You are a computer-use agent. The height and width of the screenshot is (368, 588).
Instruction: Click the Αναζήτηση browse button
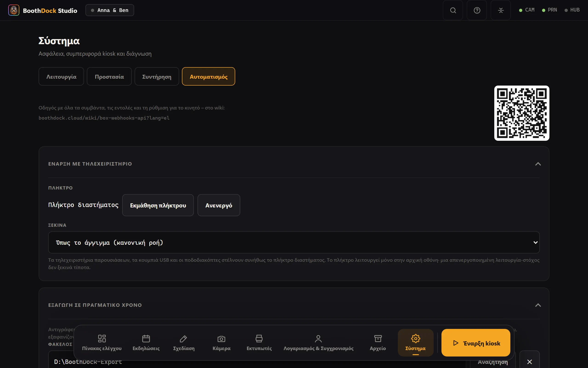[x=492, y=362]
